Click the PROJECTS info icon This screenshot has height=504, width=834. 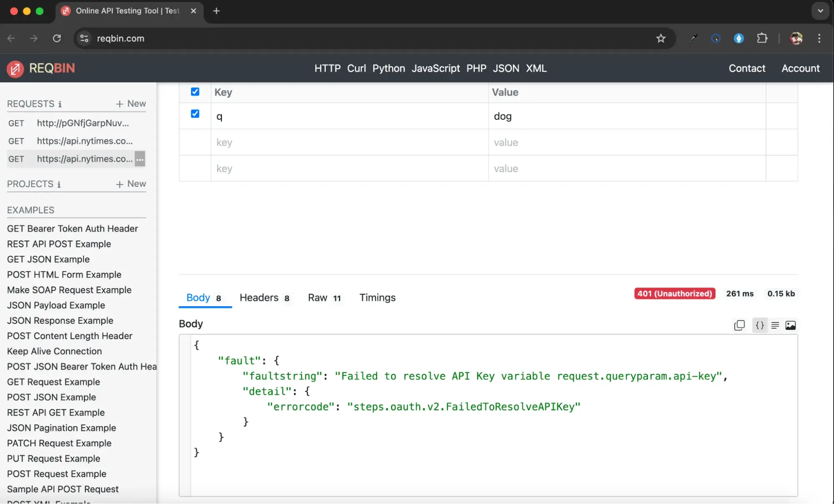(59, 184)
